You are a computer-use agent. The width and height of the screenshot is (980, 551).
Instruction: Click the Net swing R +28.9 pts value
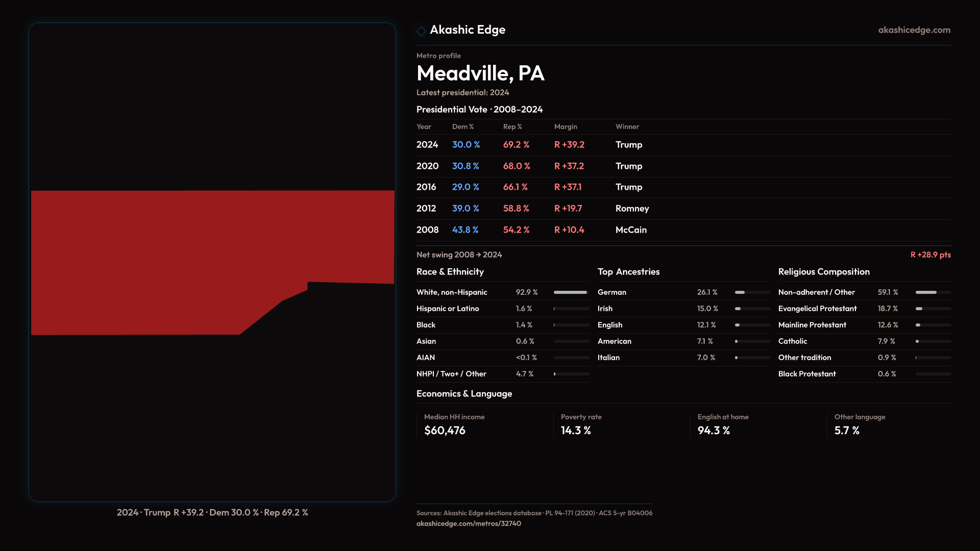[930, 255]
